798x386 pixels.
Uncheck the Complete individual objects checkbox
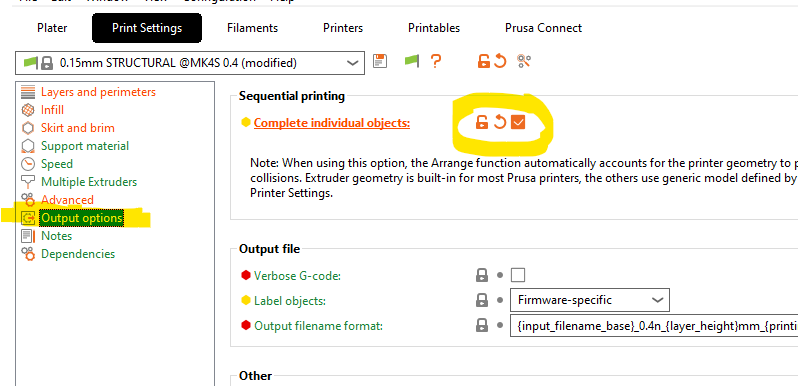click(518, 122)
